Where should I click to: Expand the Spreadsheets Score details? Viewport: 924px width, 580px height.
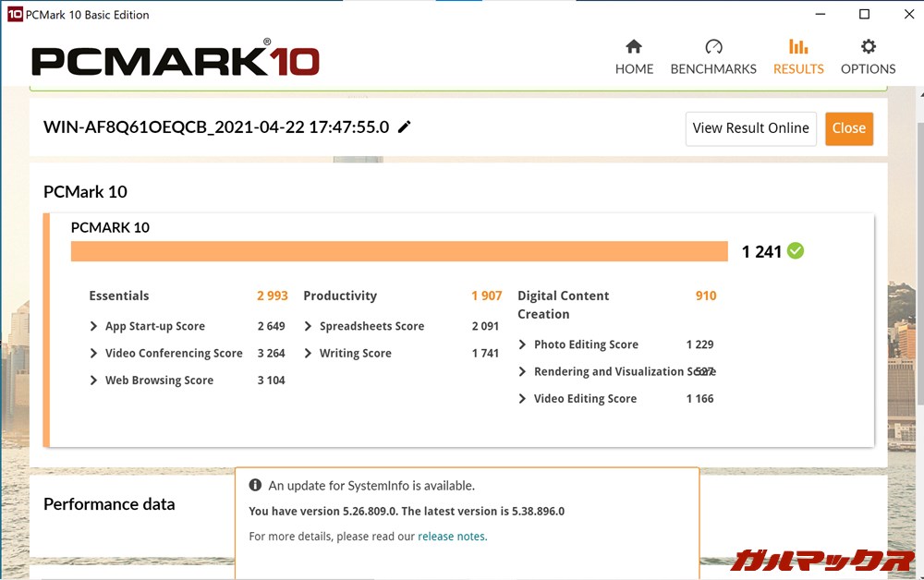tap(309, 326)
